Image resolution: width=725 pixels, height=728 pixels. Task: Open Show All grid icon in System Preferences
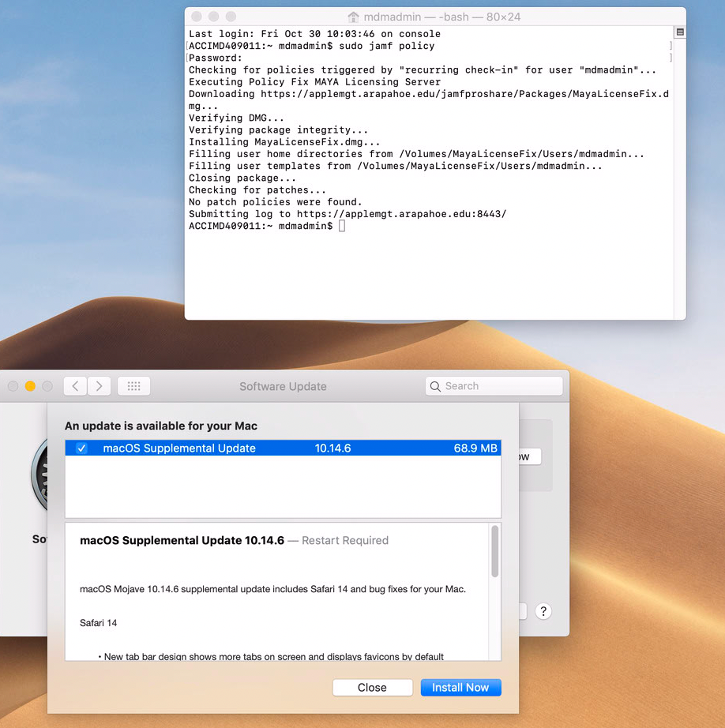pos(133,386)
